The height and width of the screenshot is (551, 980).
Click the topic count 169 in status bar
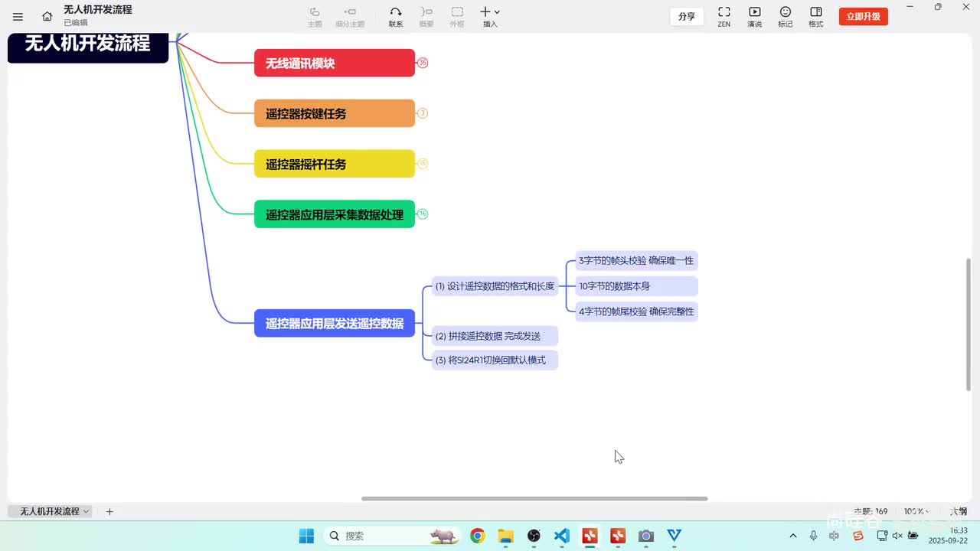point(871,511)
